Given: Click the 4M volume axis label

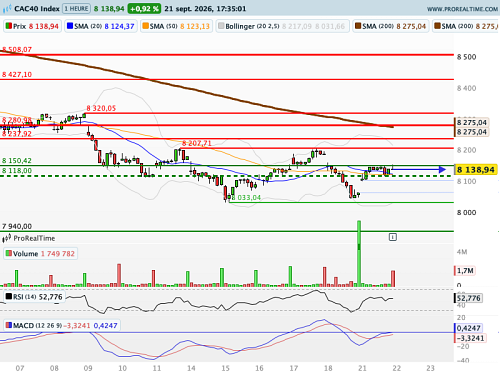Looking at the screenshot, I should [462, 252].
